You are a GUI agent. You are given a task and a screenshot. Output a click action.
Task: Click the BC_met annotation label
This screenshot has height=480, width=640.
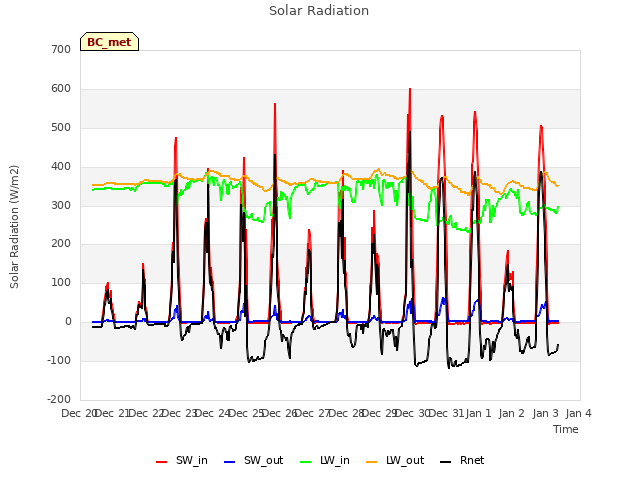pos(109,42)
